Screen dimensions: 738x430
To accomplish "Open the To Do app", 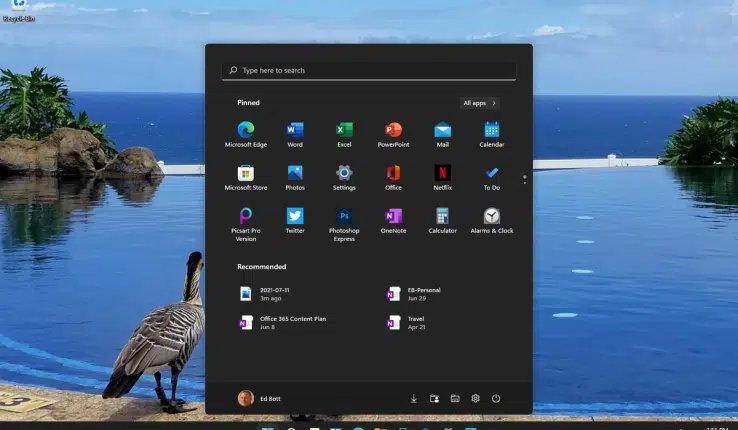I will coord(492,178).
